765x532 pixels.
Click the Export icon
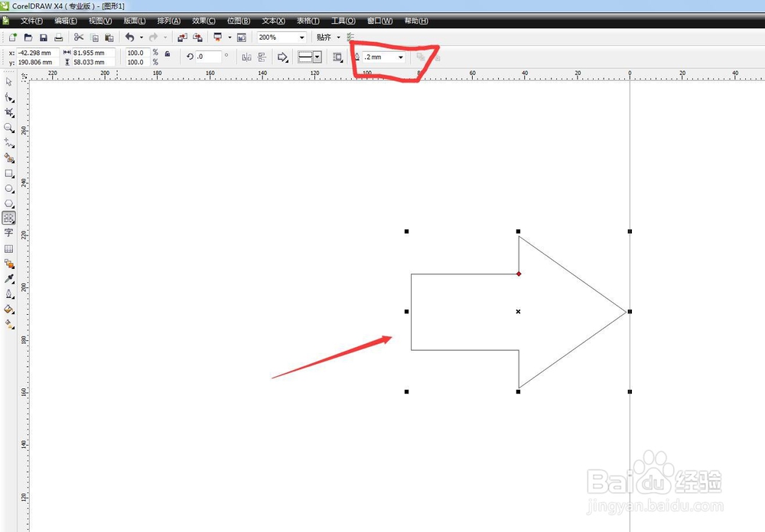197,37
